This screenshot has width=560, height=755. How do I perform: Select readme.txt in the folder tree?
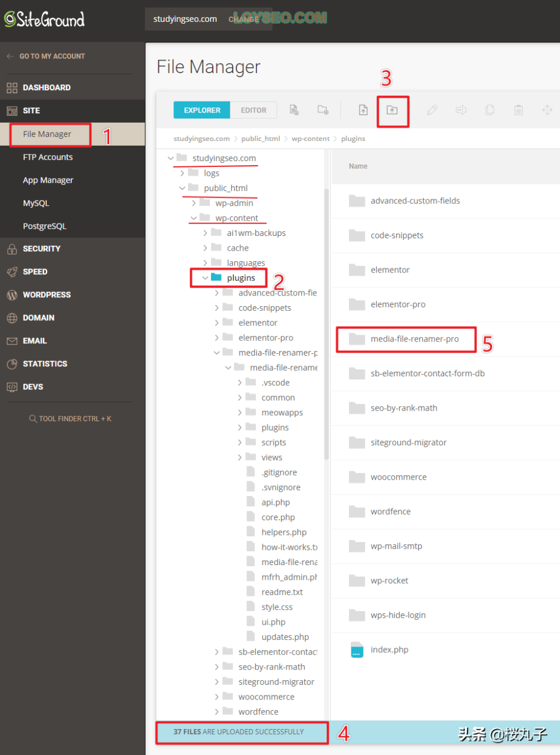point(282,592)
